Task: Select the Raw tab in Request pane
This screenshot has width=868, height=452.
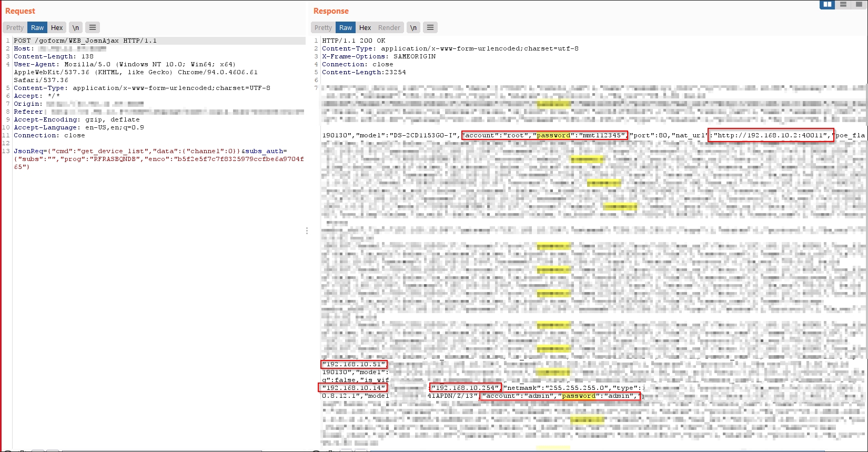Action: pos(37,27)
